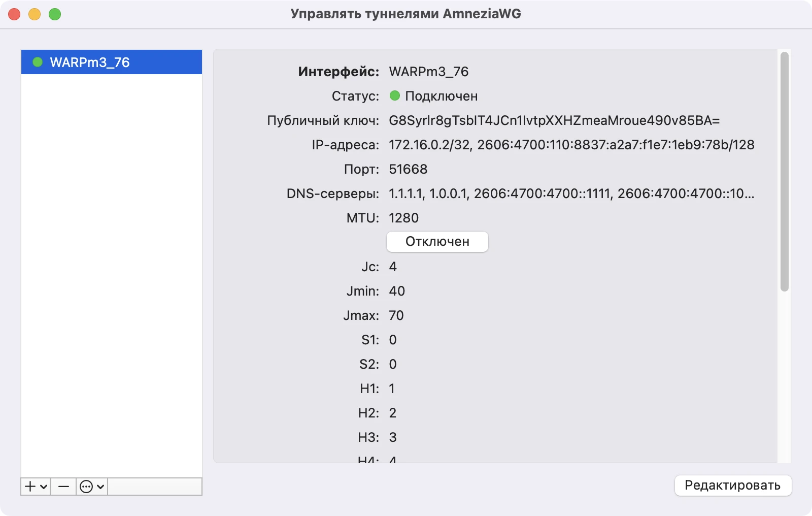Select the WARPm3_76 tunnel in the list
This screenshot has height=516, width=812.
[112, 62]
